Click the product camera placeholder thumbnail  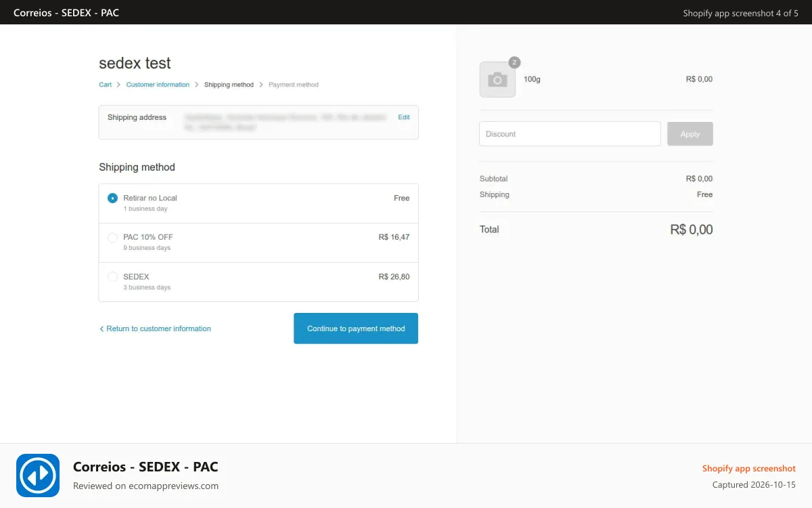[497, 80]
